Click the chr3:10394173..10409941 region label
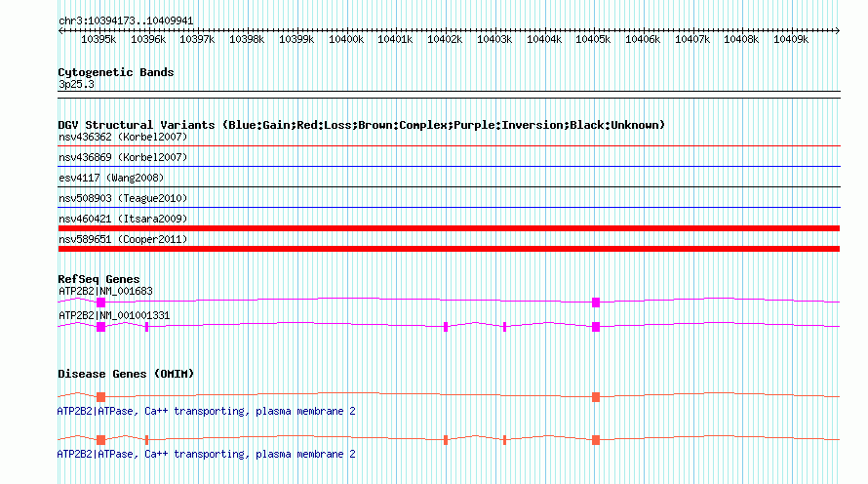The width and height of the screenshot is (868, 484). pos(126,21)
